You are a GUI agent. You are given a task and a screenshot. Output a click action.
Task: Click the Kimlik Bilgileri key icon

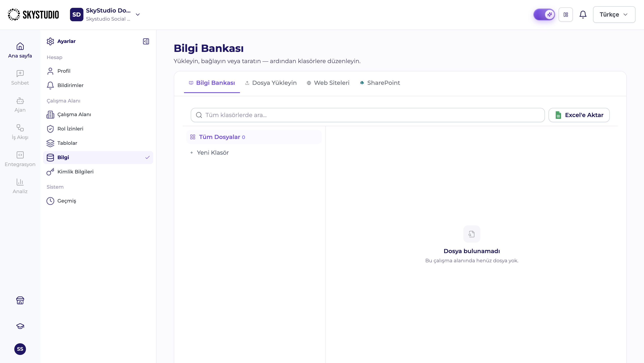pos(50,172)
